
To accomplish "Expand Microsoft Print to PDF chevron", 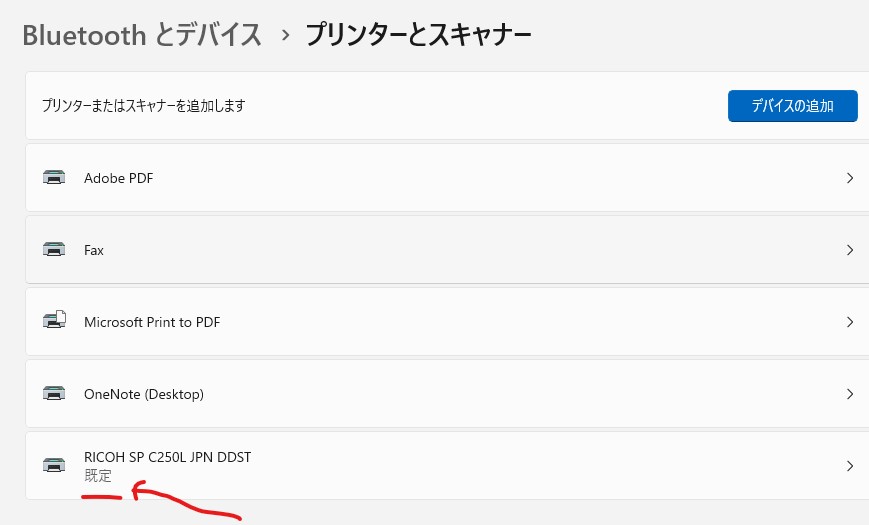I will (850, 322).
